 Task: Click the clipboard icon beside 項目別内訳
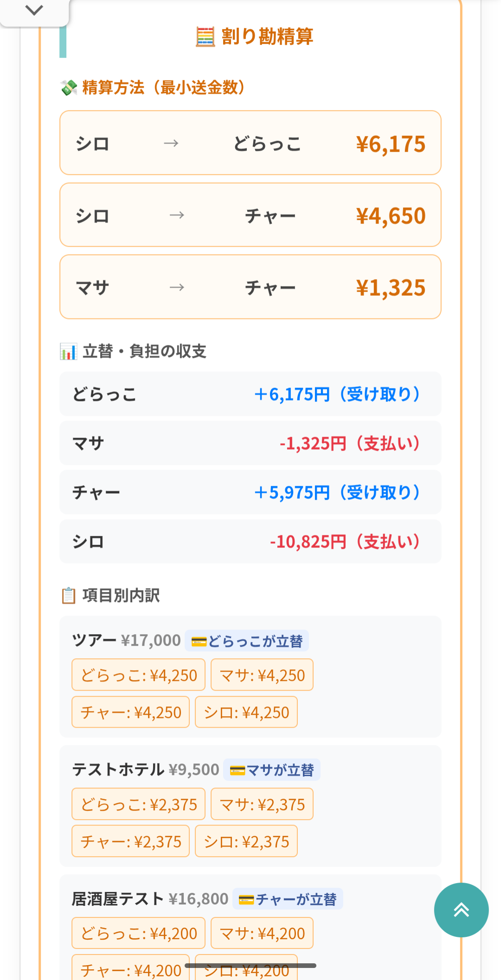coord(69,596)
